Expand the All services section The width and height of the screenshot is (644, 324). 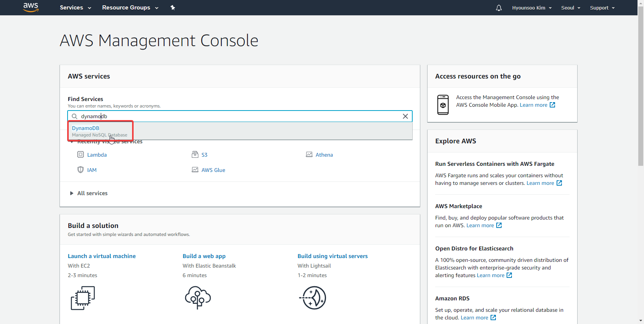click(x=89, y=193)
